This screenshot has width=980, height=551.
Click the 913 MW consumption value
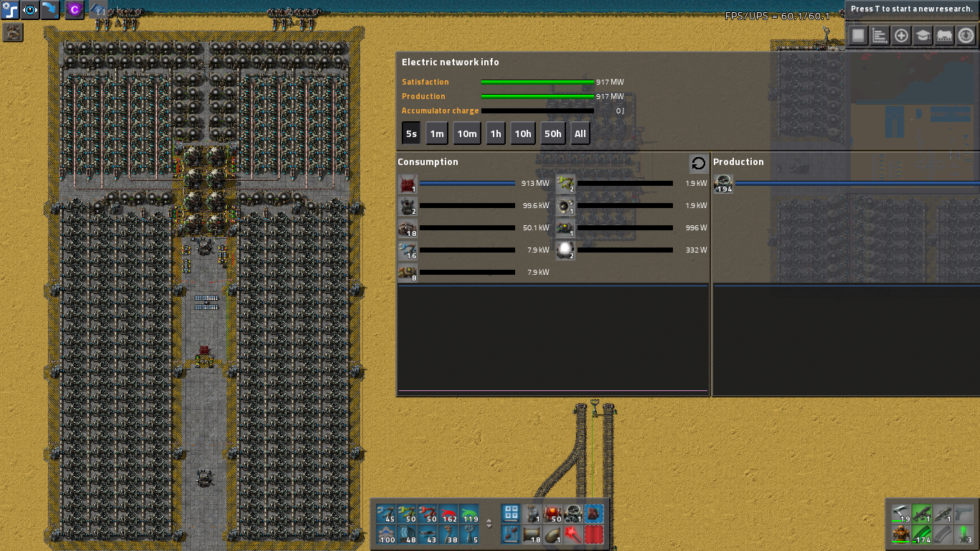pos(535,184)
